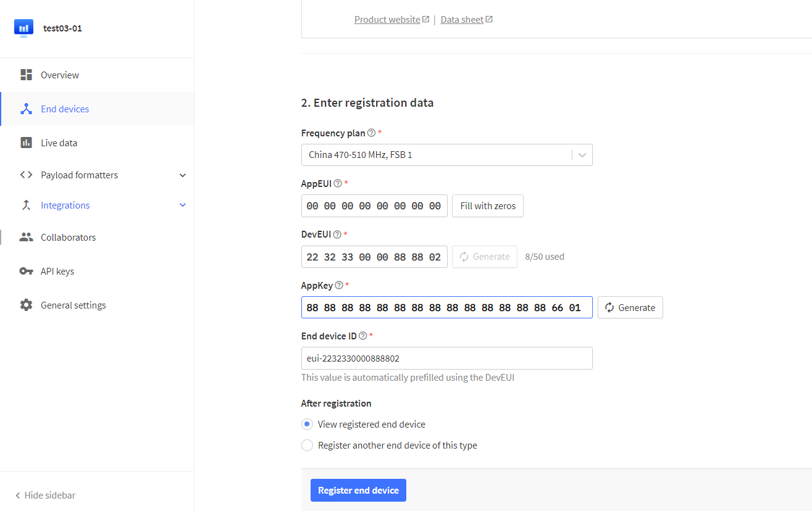The width and height of the screenshot is (812, 514).
Task: Open the Overview page
Action: (60, 75)
